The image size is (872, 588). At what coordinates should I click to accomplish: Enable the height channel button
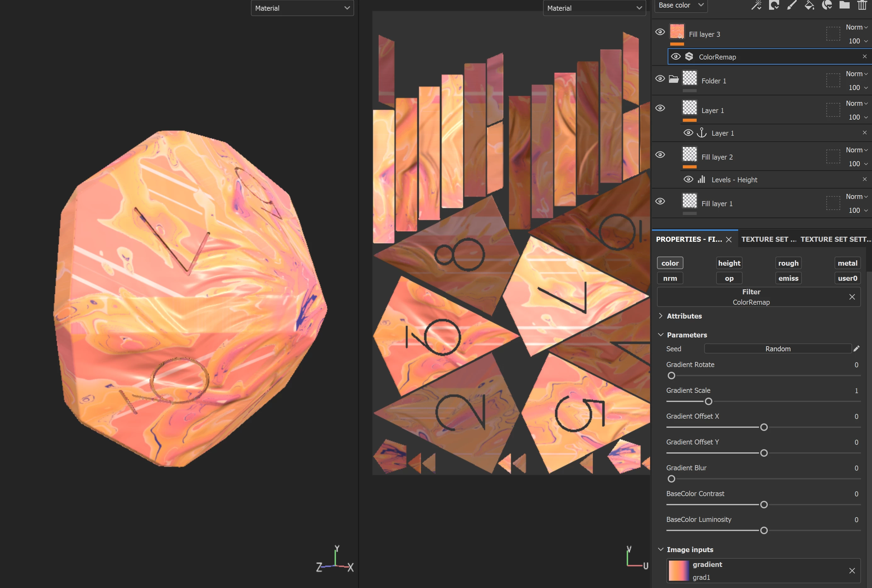point(729,263)
